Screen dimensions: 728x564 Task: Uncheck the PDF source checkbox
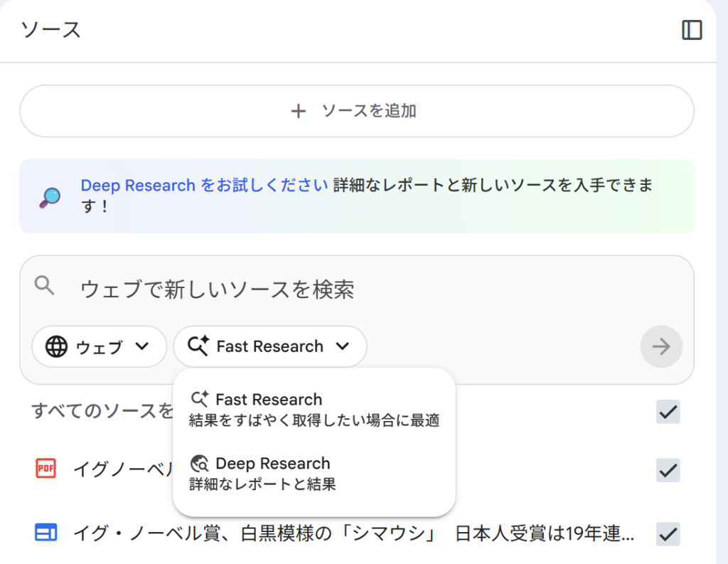(x=668, y=470)
